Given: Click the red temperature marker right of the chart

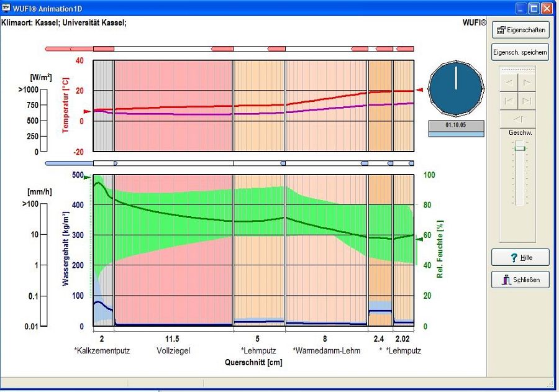Looking at the screenshot, I should click(419, 91).
